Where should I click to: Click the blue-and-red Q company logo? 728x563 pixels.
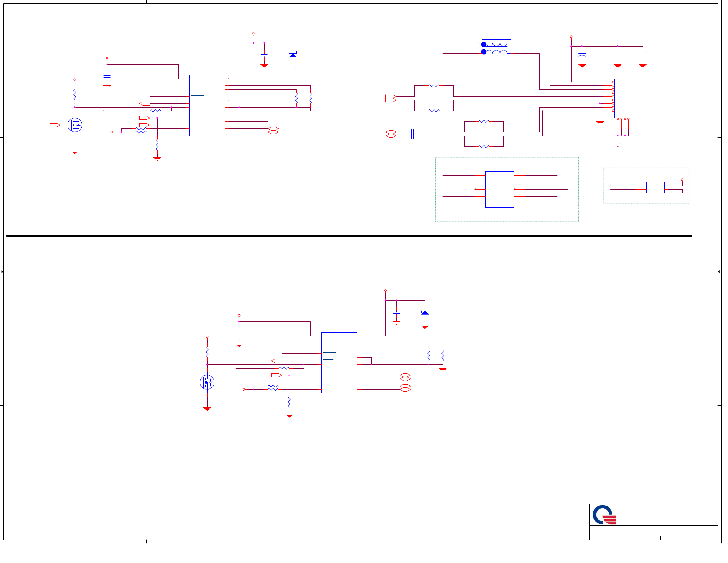604,515
